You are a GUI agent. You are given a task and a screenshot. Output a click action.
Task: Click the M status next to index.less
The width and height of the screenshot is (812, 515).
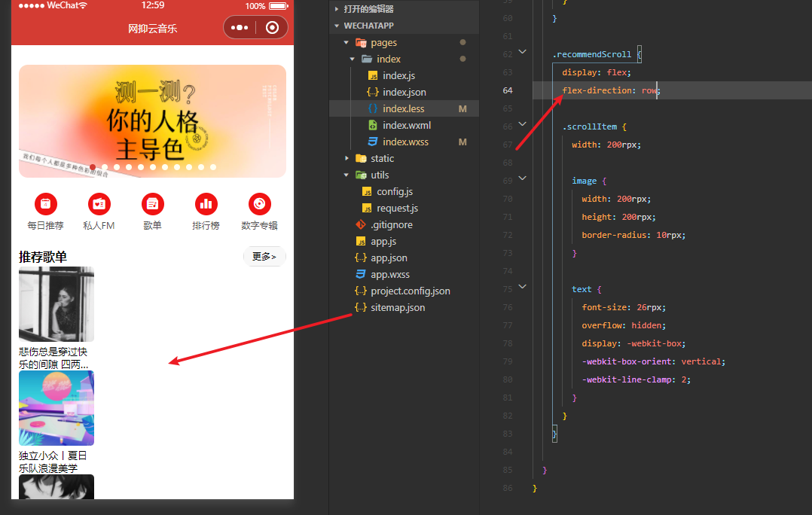462,108
